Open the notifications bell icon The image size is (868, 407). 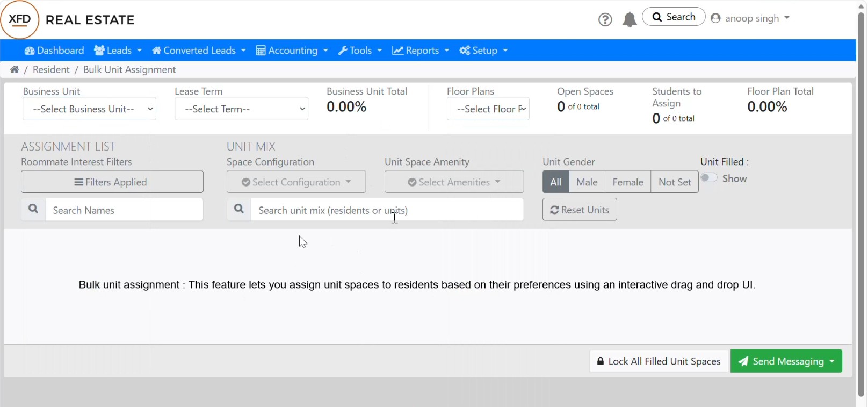click(630, 20)
